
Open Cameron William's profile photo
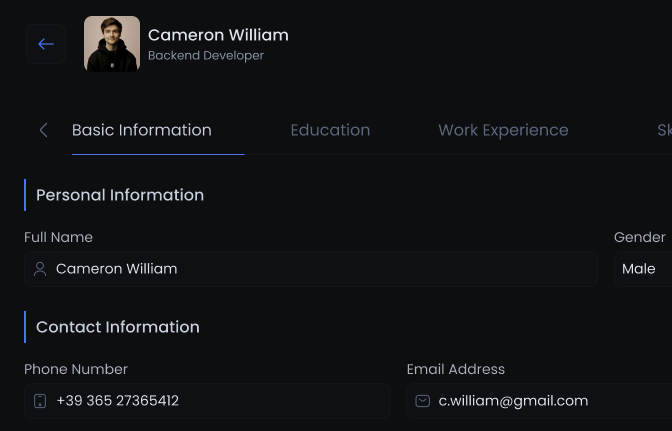click(x=112, y=44)
